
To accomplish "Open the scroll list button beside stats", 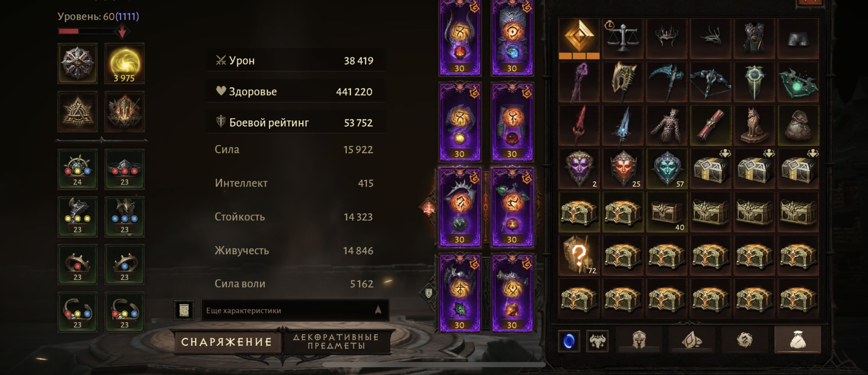I will pos(184,310).
